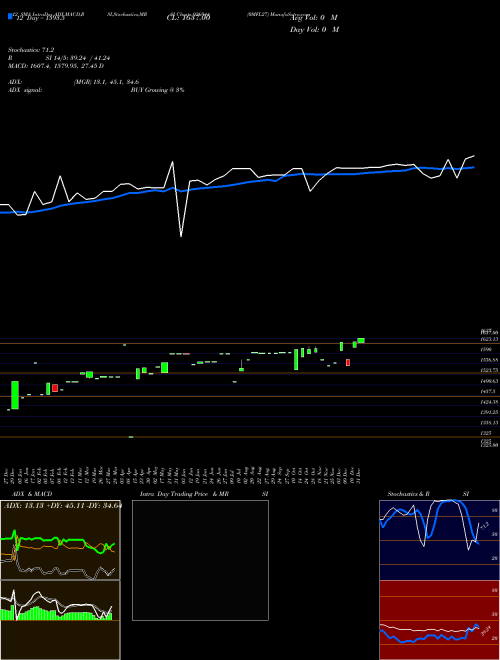Click the '12 Day = 1593.3' label
The image size is (500, 660).
[x=40, y=18]
